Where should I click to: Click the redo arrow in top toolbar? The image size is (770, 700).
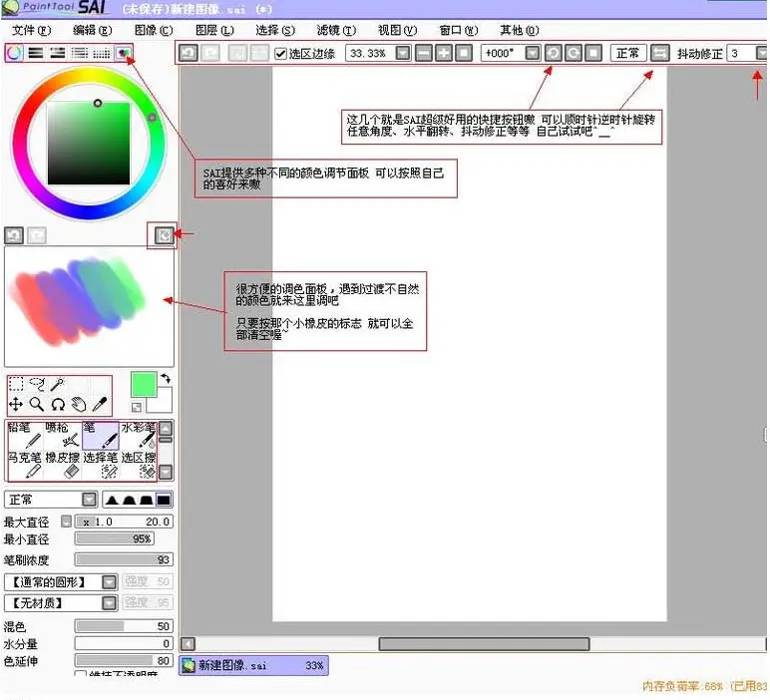click(210, 53)
